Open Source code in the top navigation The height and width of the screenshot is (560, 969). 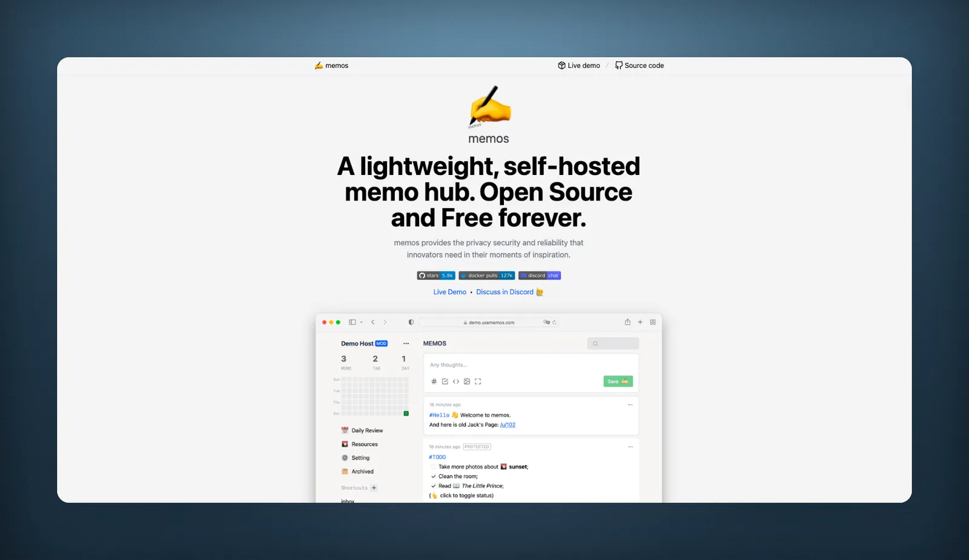pyautogui.click(x=640, y=65)
